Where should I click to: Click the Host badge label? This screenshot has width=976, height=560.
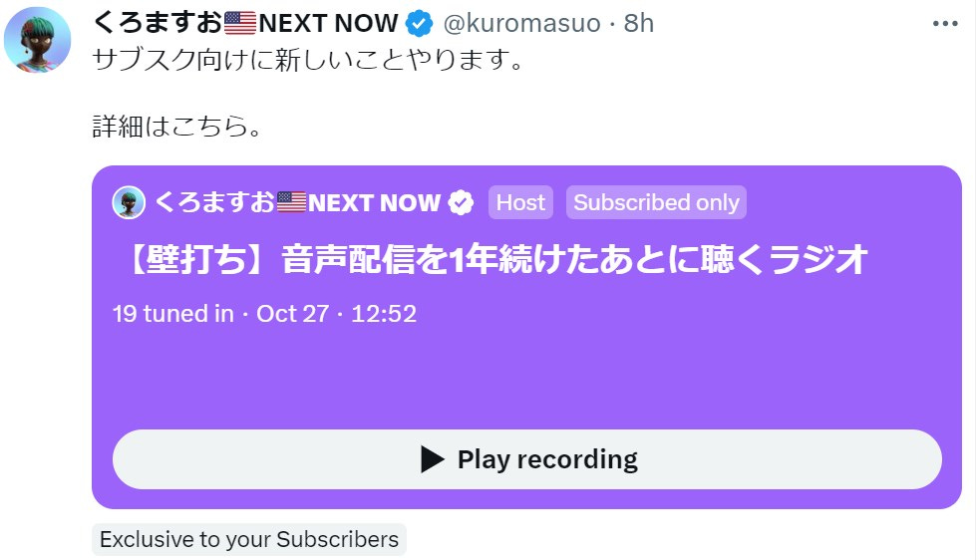(x=520, y=202)
